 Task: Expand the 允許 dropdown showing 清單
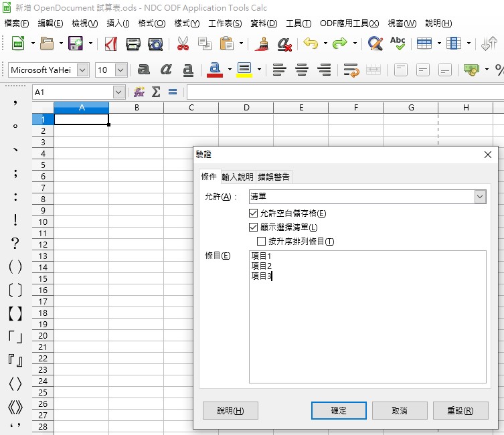point(480,197)
